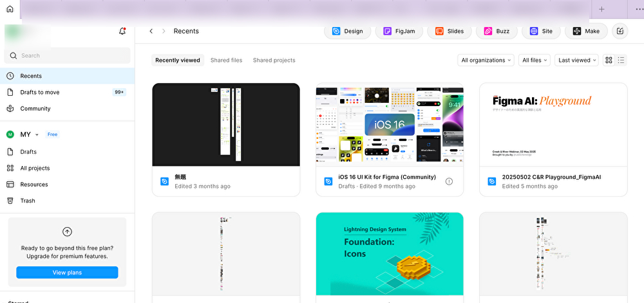644x303 pixels.
Task: Click the Free plan badge
Action: pyautogui.click(x=52, y=134)
